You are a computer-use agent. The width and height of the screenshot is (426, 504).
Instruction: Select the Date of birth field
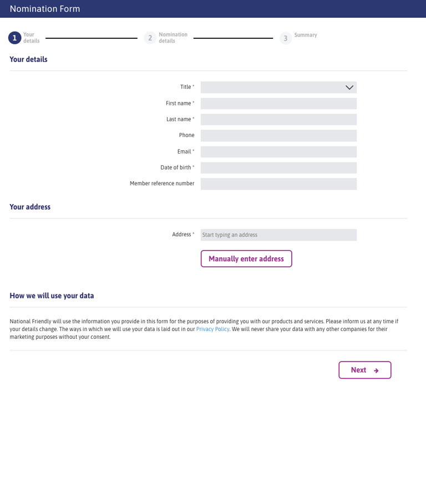278,168
